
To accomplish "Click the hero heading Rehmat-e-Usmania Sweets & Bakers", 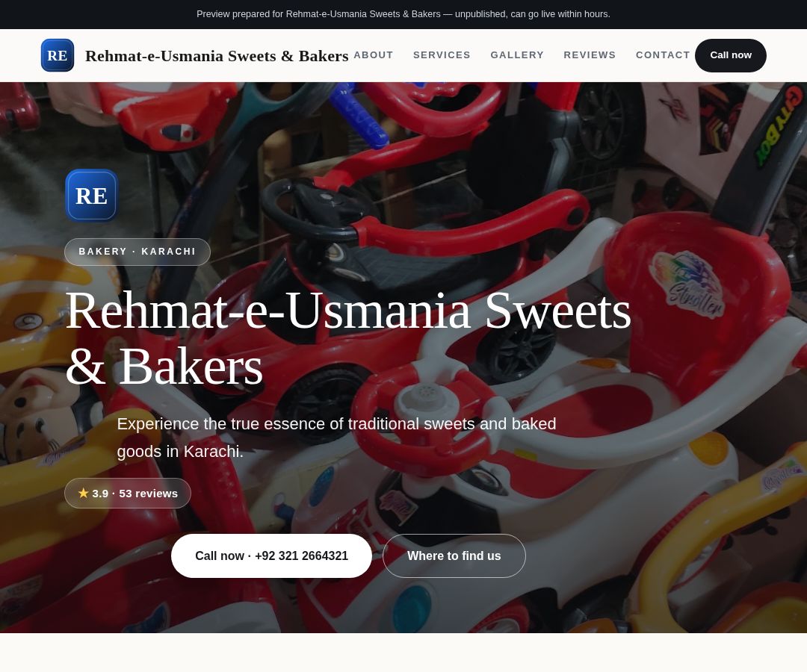I will click(348, 337).
